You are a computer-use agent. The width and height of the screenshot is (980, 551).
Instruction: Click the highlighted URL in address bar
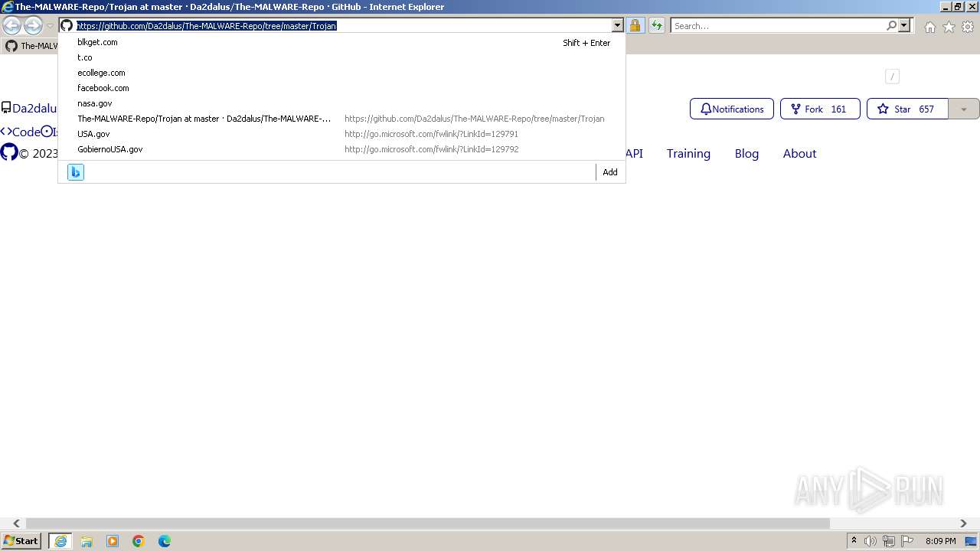[207, 26]
